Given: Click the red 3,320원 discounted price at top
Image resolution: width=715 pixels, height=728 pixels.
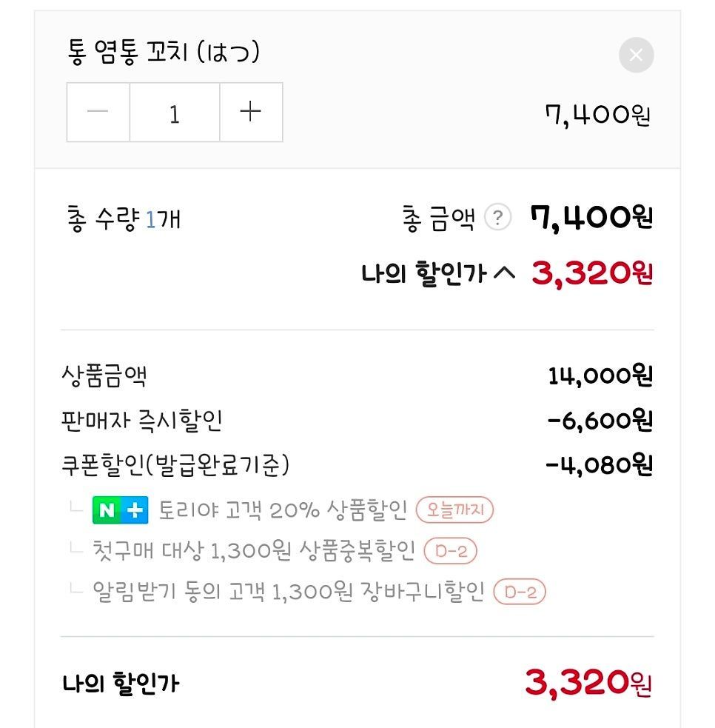Looking at the screenshot, I should pyautogui.click(x=591, y=274).
